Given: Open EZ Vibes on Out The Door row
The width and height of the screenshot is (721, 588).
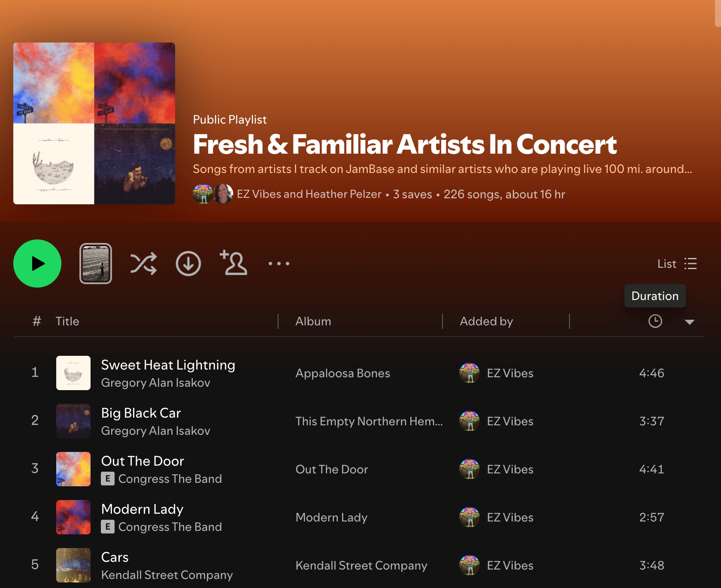Looking at the screenshot, I should coord(510,470).
